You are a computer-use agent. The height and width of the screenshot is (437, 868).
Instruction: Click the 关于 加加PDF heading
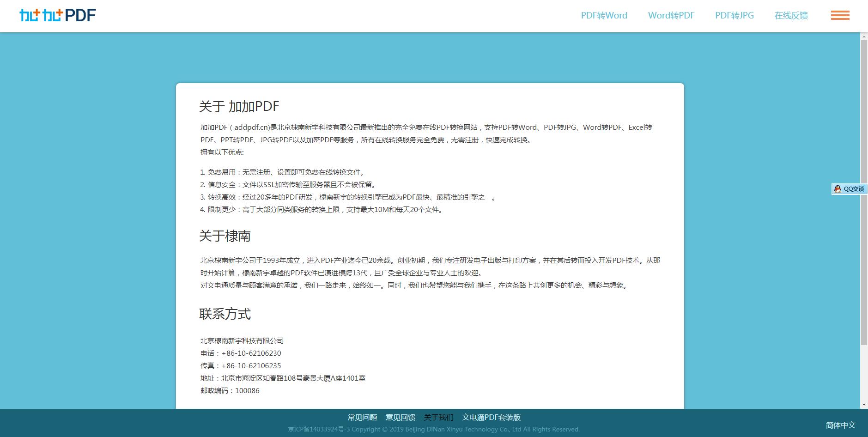[239, 107]
